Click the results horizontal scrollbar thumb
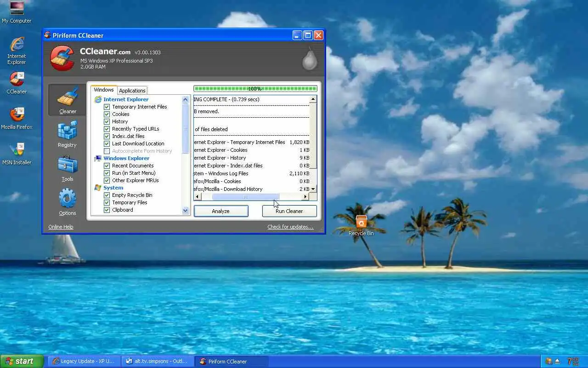Image resolution: width=588 pixels, height=368 pixels. [245, 197]
